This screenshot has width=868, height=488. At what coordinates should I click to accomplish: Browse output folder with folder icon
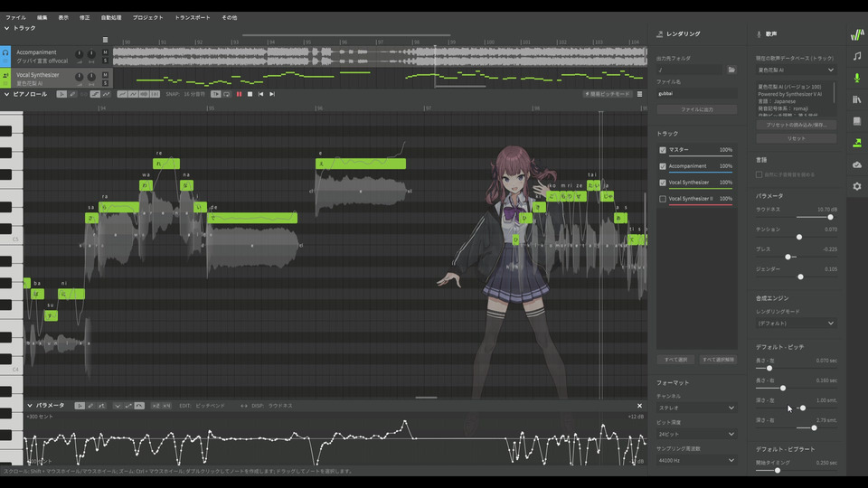point(731,70)
